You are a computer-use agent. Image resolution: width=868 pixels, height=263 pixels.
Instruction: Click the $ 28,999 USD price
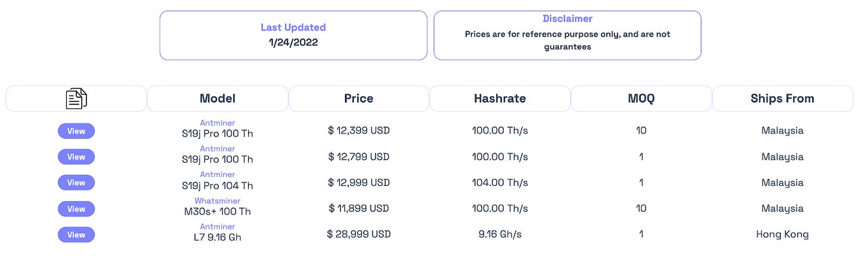[x=359, y=234]
